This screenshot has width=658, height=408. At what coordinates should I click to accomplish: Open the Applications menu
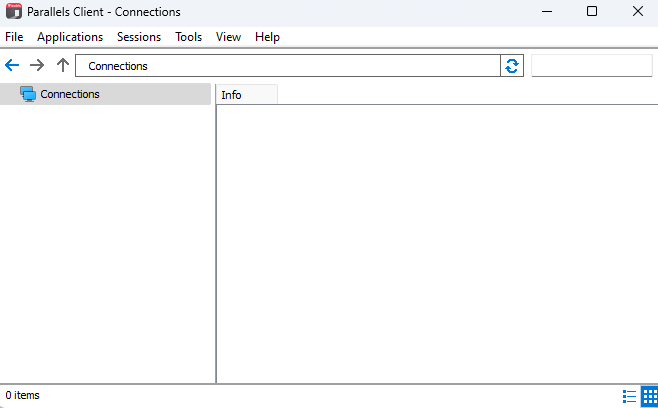coord(70,37)
